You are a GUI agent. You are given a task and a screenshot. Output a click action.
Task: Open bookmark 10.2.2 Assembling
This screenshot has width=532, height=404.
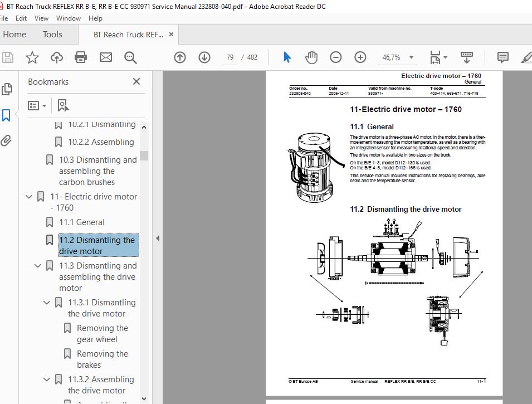click(101, 142)
